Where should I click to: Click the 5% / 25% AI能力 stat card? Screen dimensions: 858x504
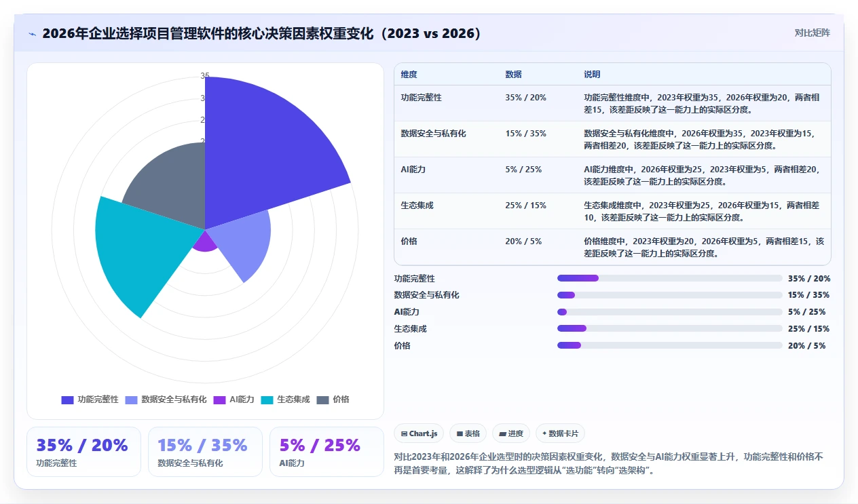pyautogui.click(x=327, y=452)
